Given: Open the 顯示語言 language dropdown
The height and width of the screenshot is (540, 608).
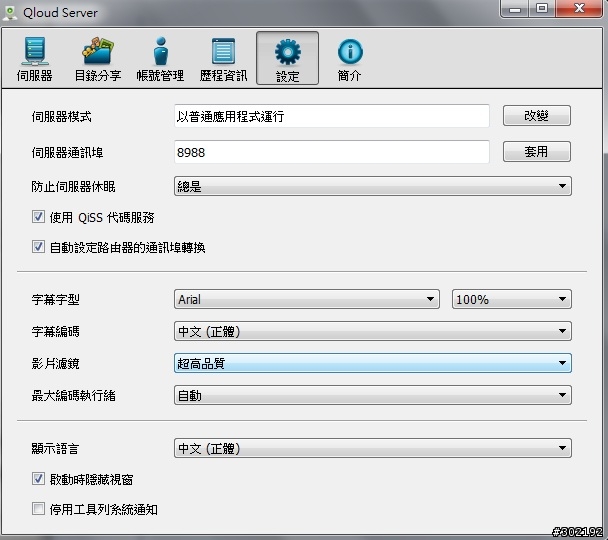Looking at the screenshot, I should pyautogui.click(x=373, y=448).
